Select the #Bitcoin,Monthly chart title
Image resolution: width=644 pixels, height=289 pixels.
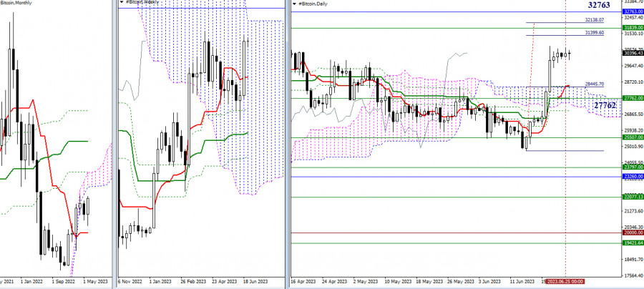coord(19,4)
